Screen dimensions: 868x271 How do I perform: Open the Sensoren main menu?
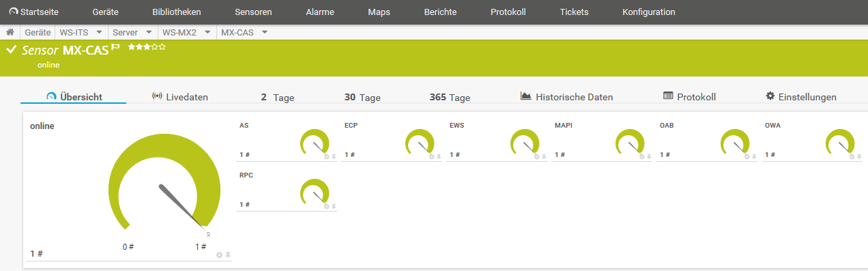(x=253, y=12)
